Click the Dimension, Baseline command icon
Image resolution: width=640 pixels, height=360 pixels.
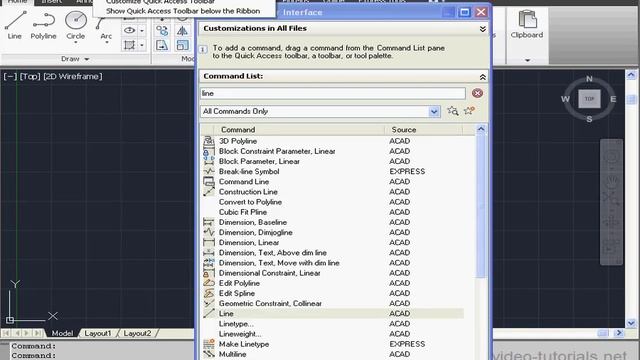209,222
